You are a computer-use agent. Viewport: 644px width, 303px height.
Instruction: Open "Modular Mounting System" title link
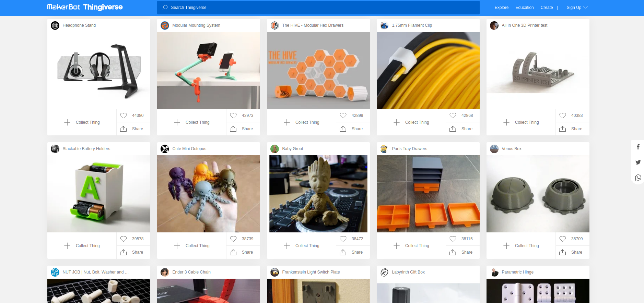(x=196, y=25)
